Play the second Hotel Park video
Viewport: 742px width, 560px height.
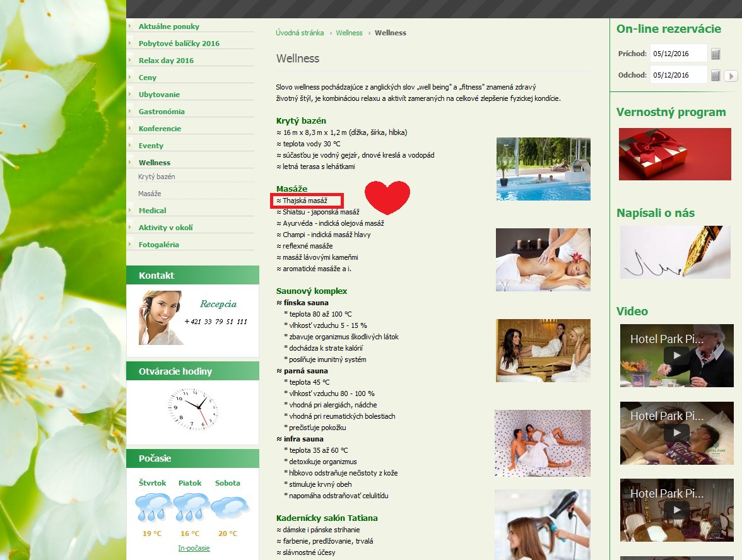(x=676, y=433)
